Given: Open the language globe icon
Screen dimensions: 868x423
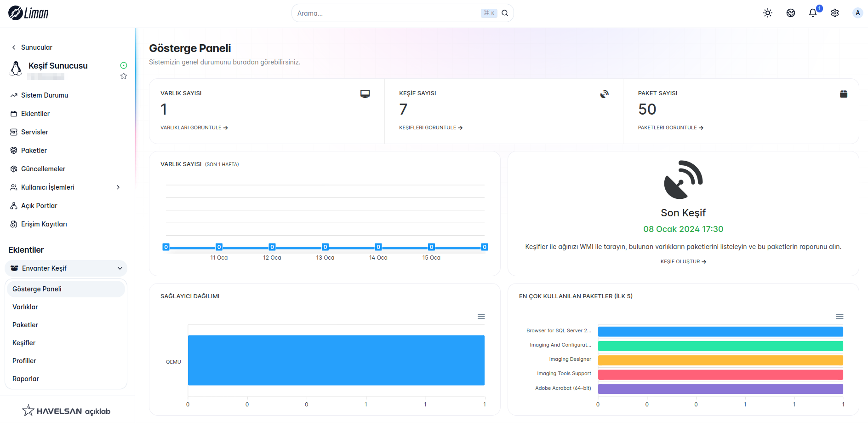Looking at the screenshot, I should pos(791,13).
